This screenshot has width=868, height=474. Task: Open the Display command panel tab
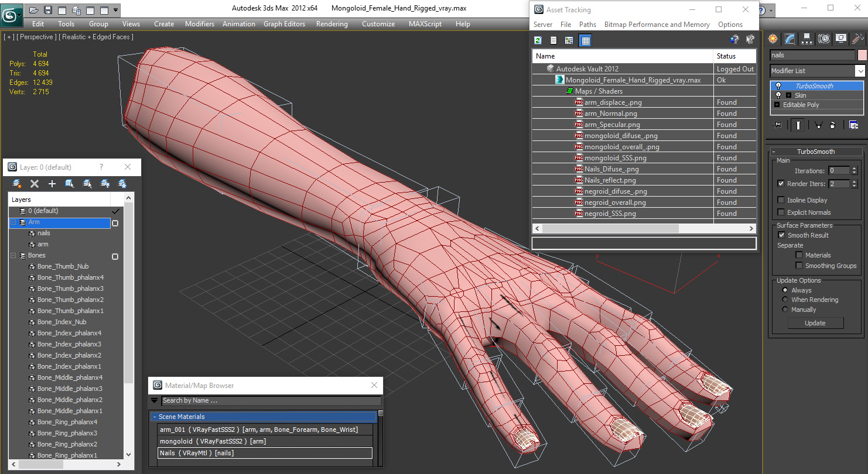point(841,39)
